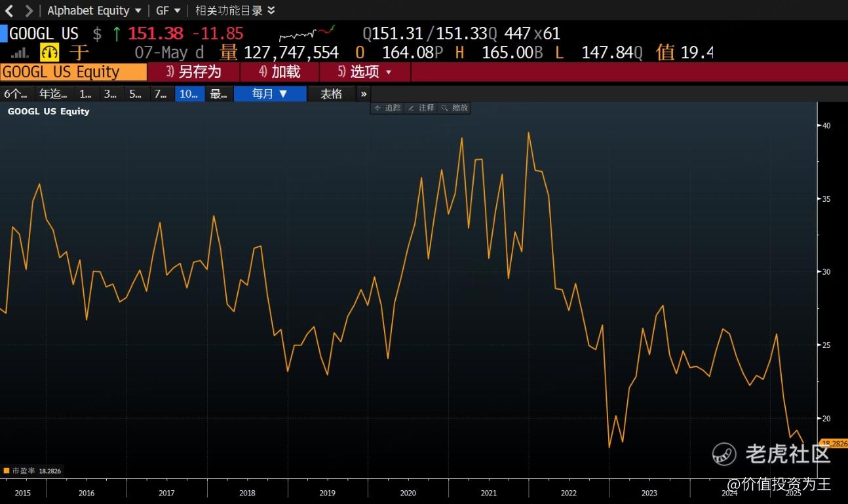Click the 市盈率 orange legend swatch

[7, 471]
